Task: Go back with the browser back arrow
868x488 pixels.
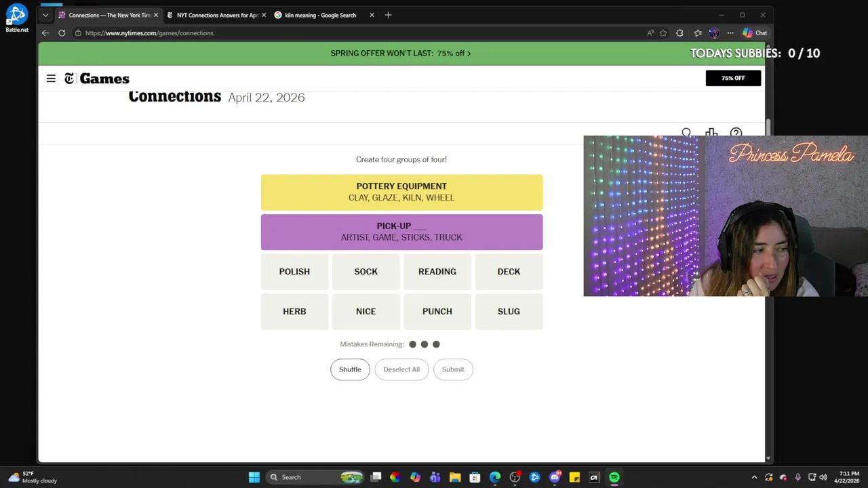Action: tap(45, 33)
